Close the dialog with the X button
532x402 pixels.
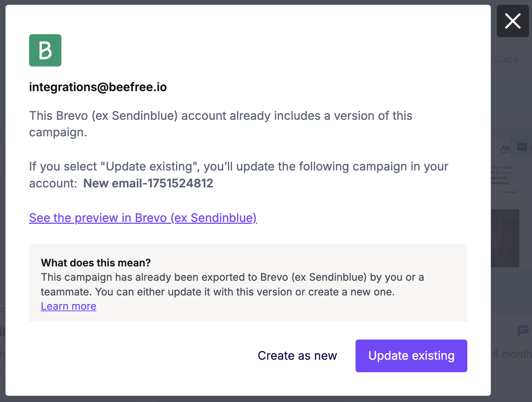[x=513, y=21]
